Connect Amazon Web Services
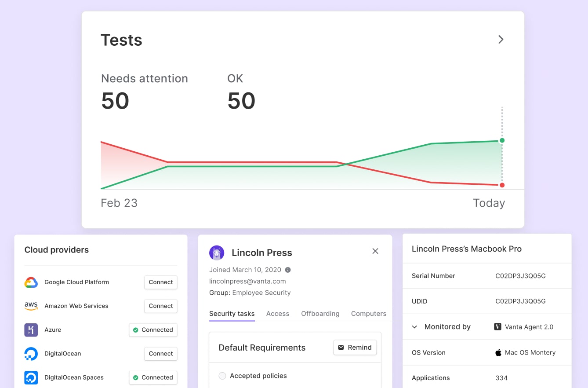Viewport: 588px width, 388px height. point(161,306)
